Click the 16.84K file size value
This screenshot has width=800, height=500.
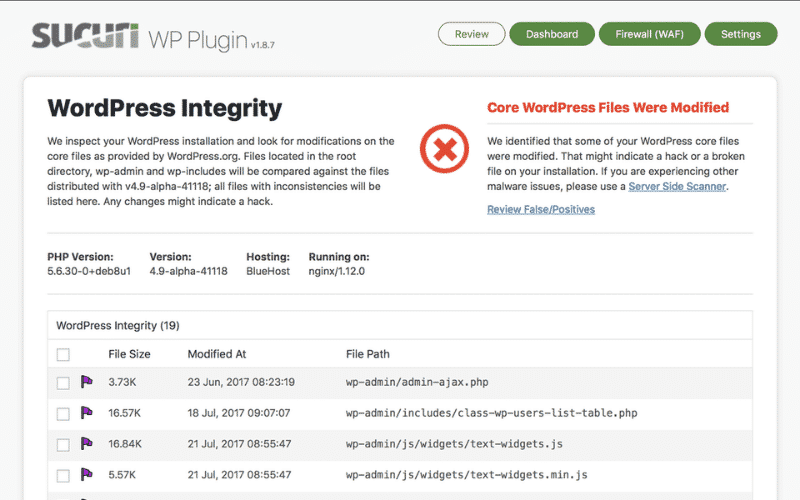pos(125,444)
